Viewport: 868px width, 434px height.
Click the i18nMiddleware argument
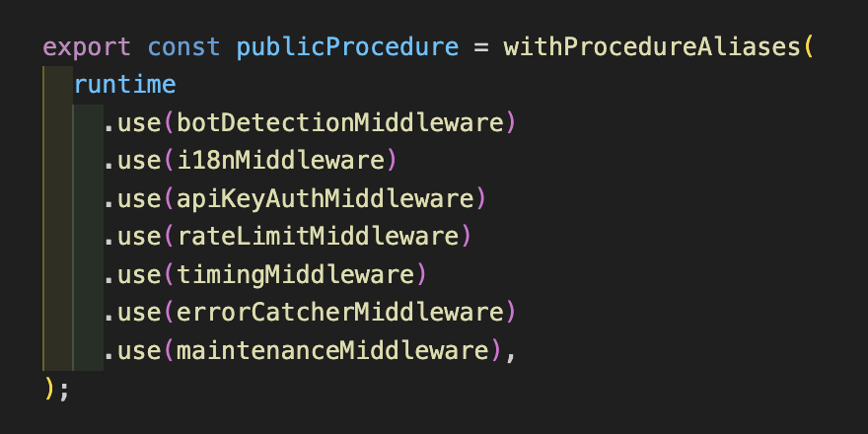click(280, 161)
